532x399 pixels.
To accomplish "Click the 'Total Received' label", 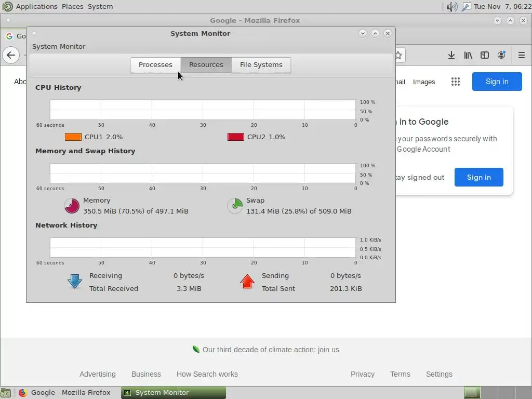I will pos(114,289).
